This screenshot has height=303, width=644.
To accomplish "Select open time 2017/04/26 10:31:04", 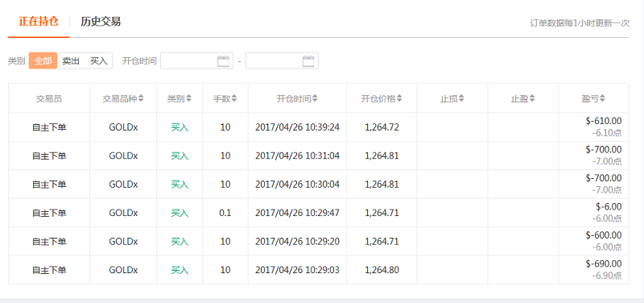I will click(x=297, y=156).
